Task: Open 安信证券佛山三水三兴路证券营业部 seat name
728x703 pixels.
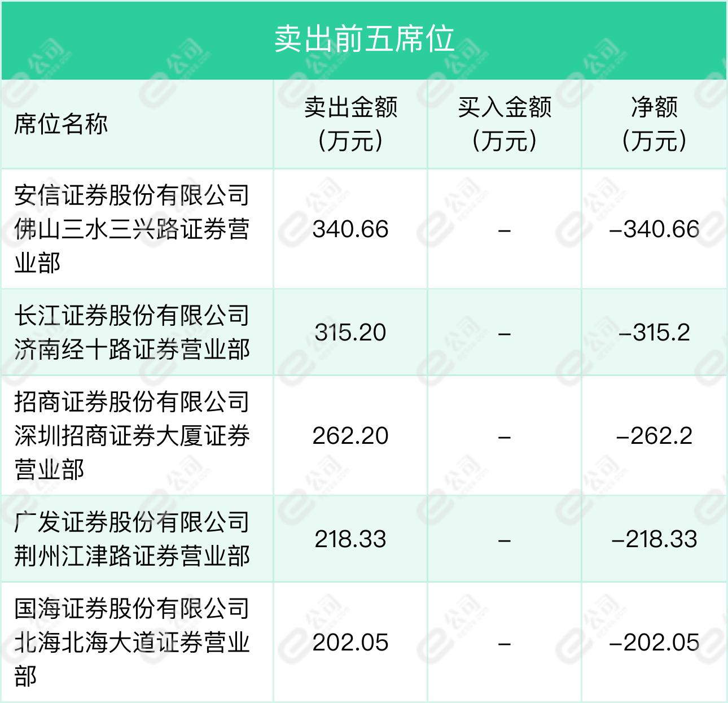Action: point(132,229)
